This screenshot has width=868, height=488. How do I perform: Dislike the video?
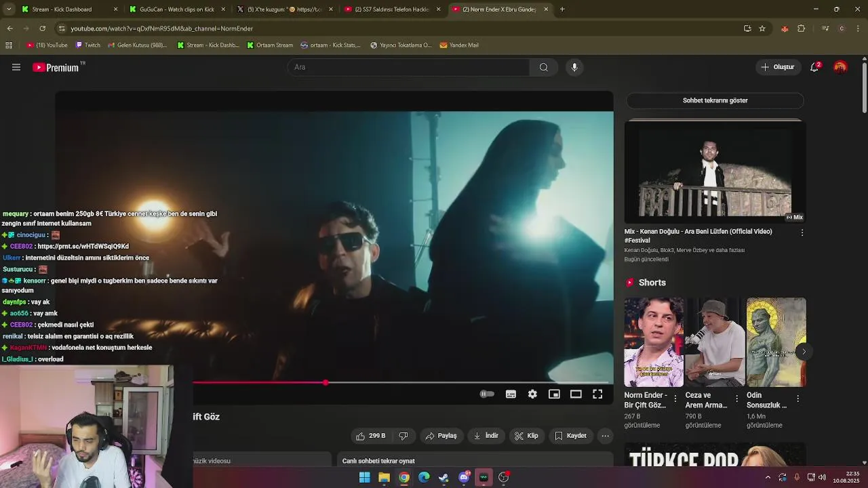click(x=403, y=436)
